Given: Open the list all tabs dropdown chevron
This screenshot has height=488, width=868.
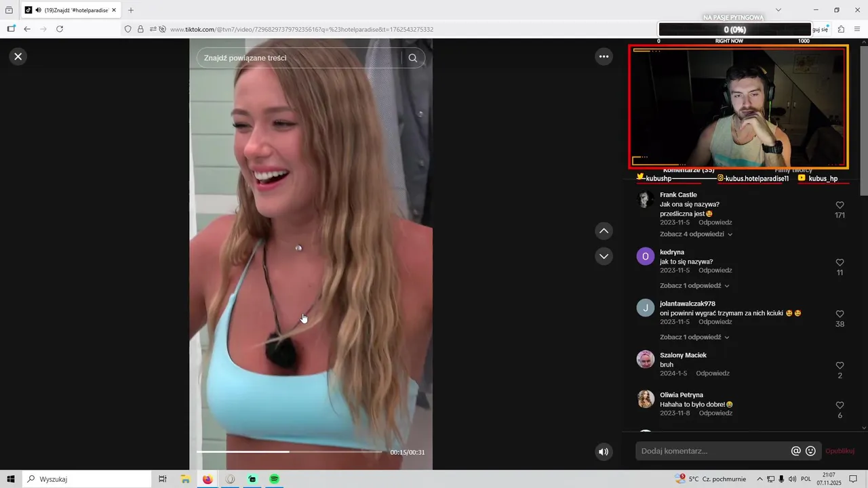Looking at the screenshot, I should pyautogui.click(x=778, y=10).
